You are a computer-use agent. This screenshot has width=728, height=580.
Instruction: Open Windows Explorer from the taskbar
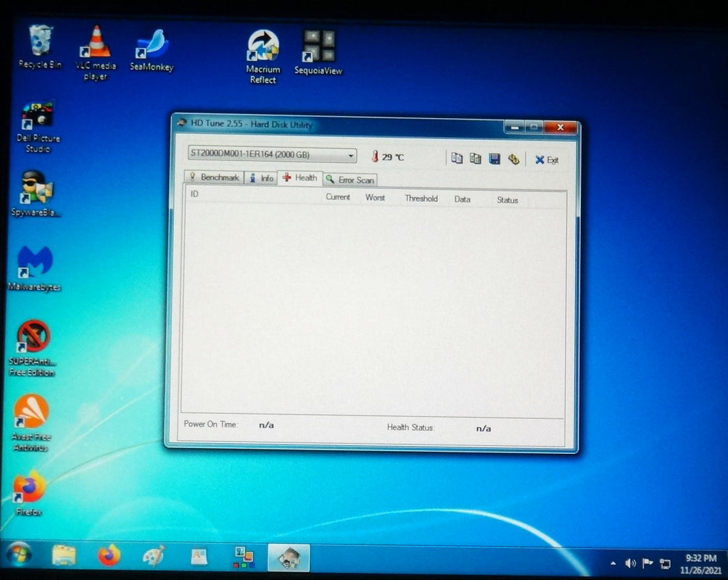[64, 555]
